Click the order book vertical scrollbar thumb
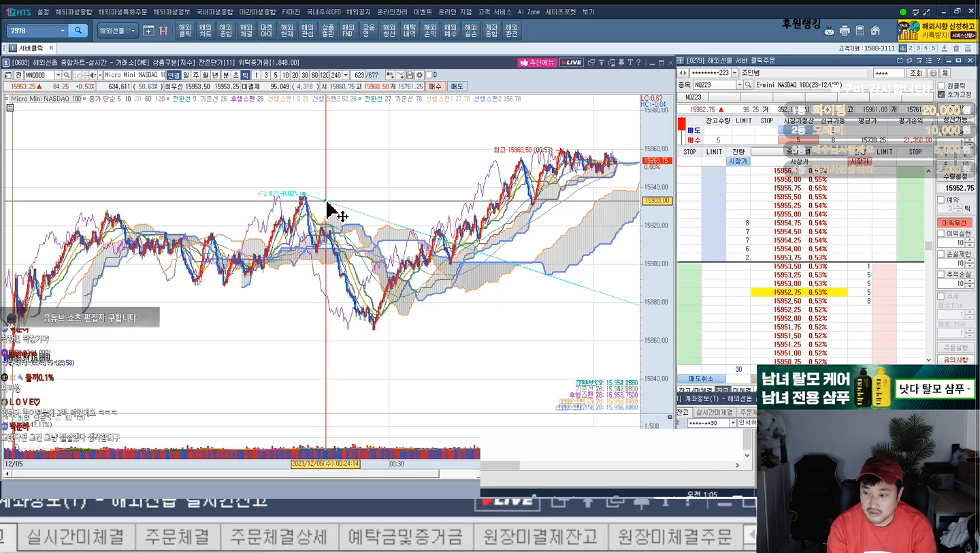The width and height of the screenshot is (980, 553). 928,247
